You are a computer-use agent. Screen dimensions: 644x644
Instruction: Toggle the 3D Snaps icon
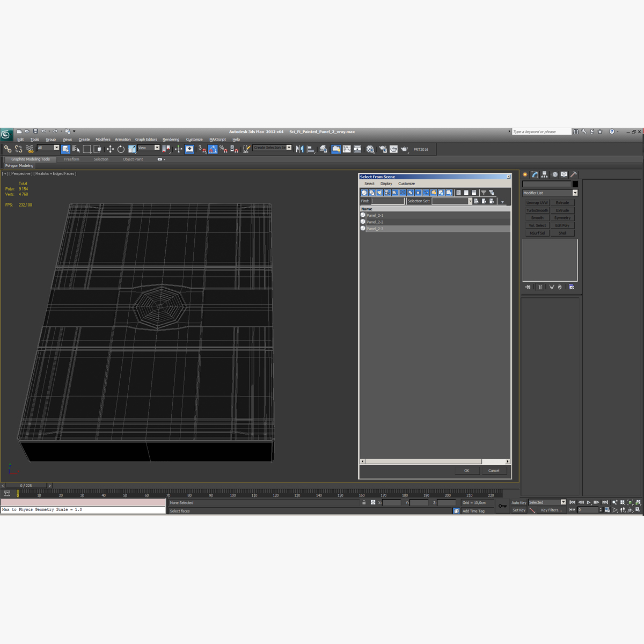202,149
